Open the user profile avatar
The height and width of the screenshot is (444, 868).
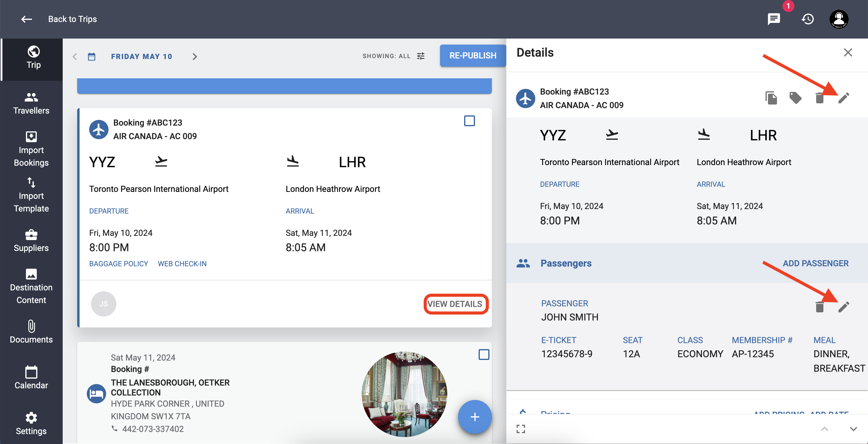pyautogui.click(x=839, y=19)
